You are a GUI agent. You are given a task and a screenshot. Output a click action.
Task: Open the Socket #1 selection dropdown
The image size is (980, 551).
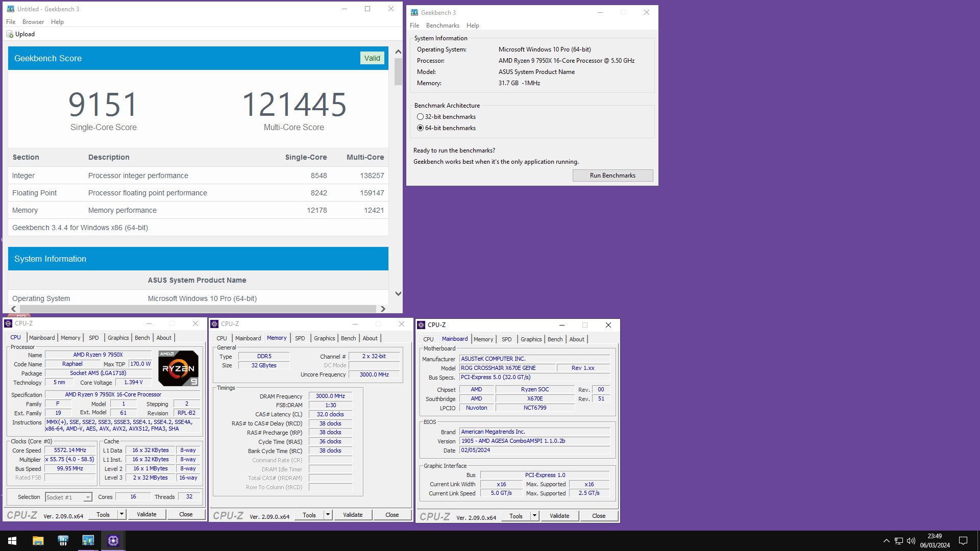pos(88,497)
